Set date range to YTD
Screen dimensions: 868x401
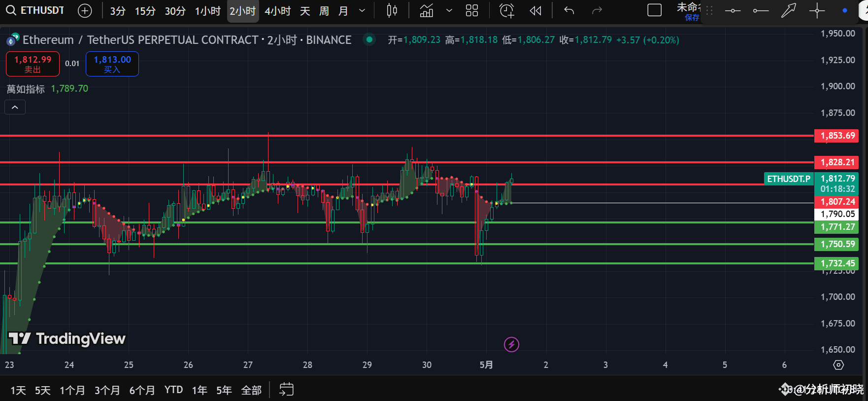pyautogui.click(x=174, y=390)
